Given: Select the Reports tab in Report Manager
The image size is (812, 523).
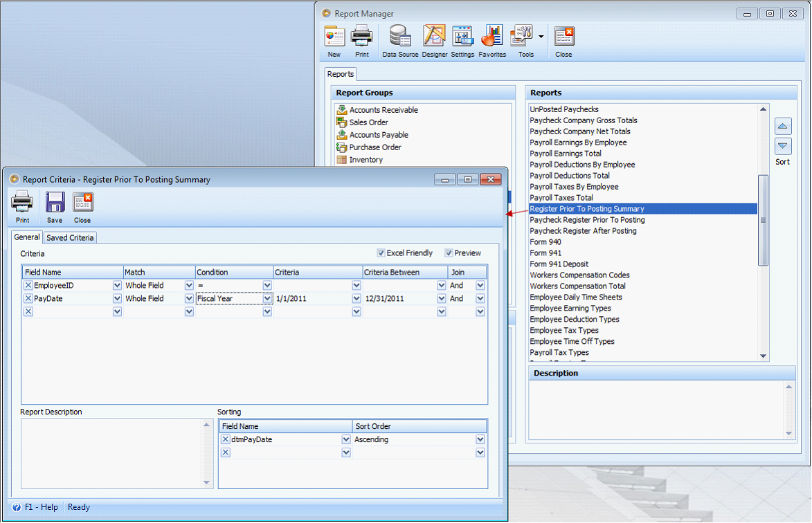Looking at the screenshot, I should point(341,74).
